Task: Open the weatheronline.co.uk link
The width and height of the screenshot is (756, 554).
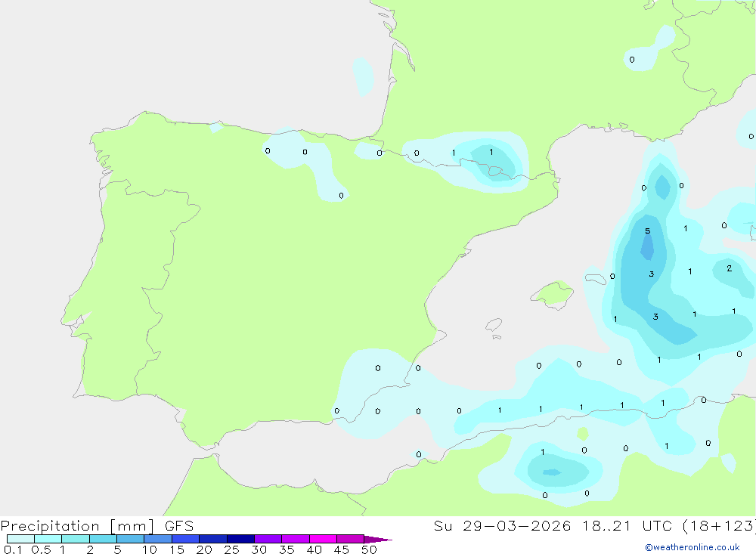Action: pyautogui.click(x=692, y=547)
